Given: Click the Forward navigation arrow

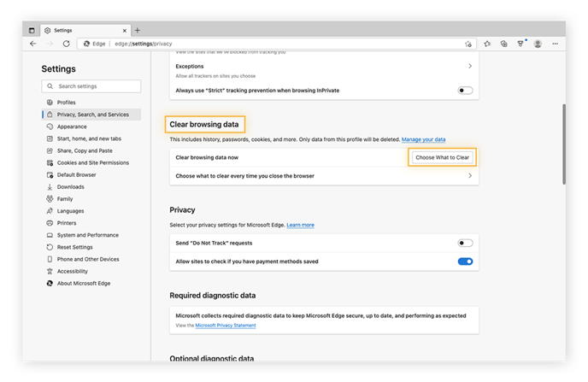Looking at the screenshot, I should pyautogui.click(x=50, y=44).
